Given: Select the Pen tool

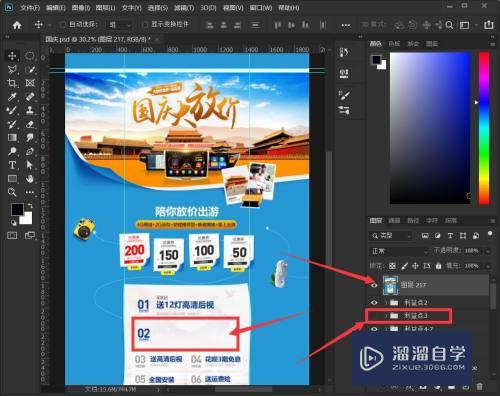Looking at the screenshot, I should (30, 151).
